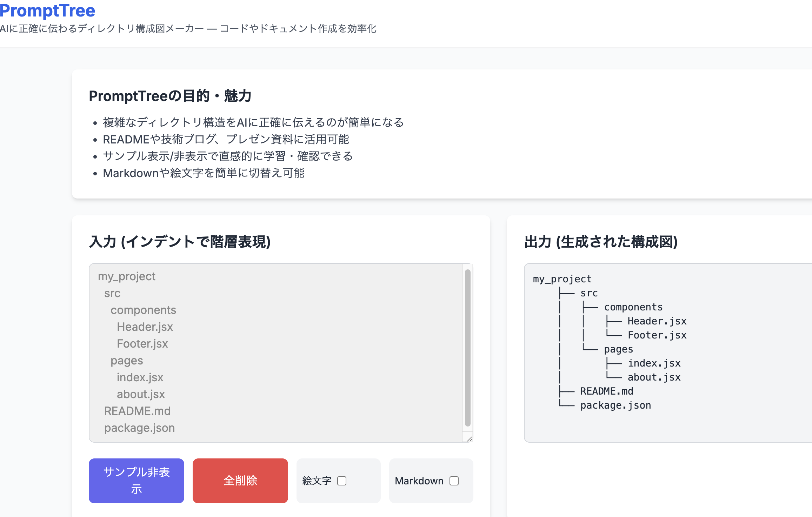Screen dimensions: 812x517
Task: Click index.jsx in the output tree
Action: click(x=654, y=363)
